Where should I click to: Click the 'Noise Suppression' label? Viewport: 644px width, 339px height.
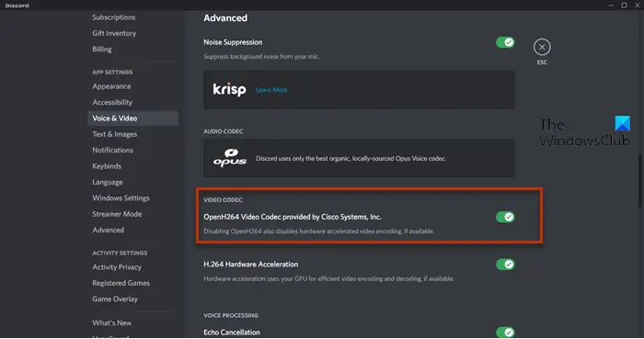233,42
